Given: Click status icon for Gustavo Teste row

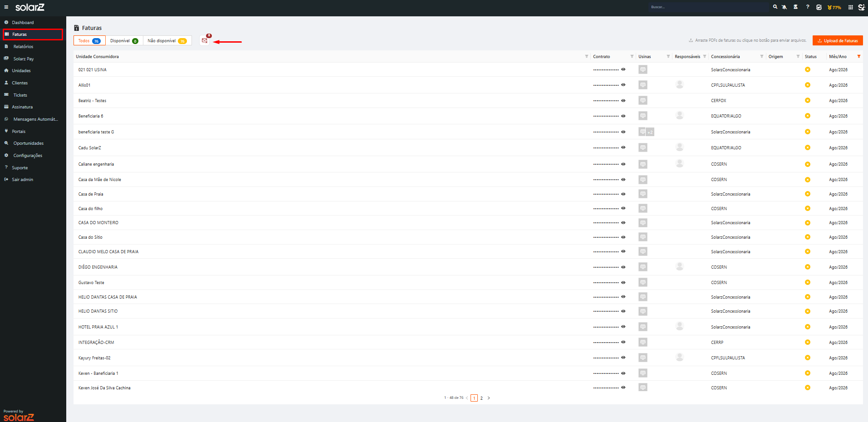Looking at the screenshot, I should [808, 282].
